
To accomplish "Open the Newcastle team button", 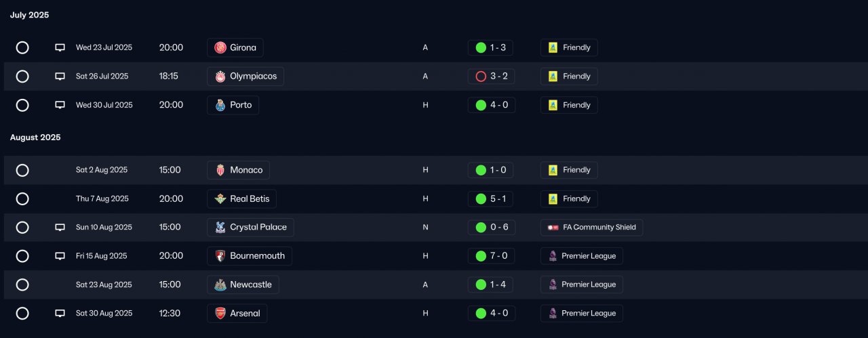I will coord(243,284).
